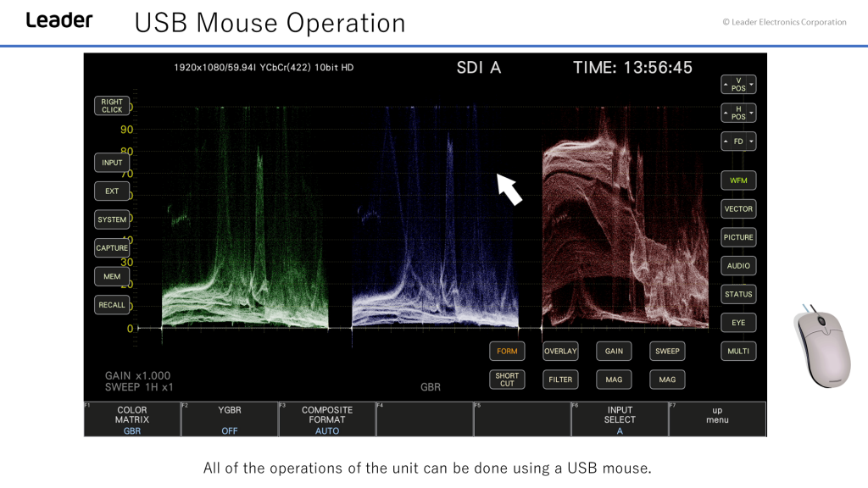Screen dimensions: 868x488
Task: Click the up arrow on V POS
Action: (726, 85)
